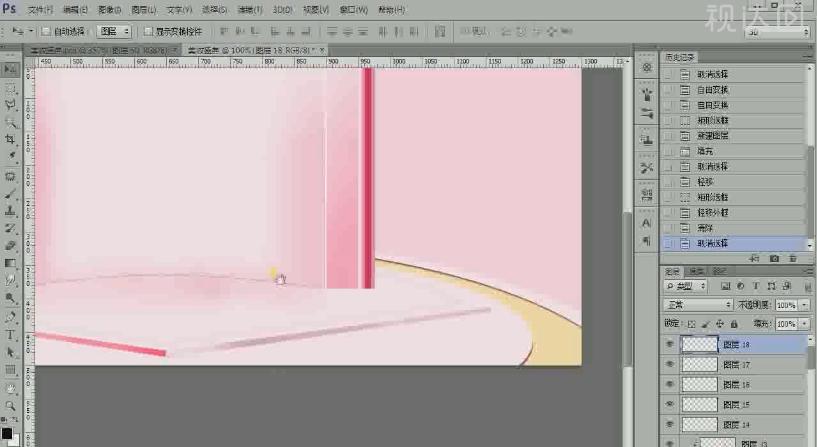The width and height of the screenshot is (817, 447).
Task: Open the opacity 100% dropdown arrow
Action: [x=805, y=304]
